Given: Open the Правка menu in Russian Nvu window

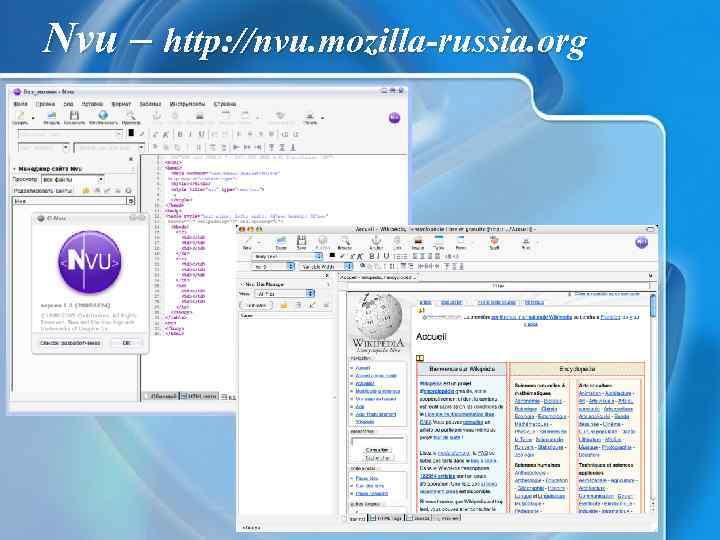Looking at the screenshot, I should [x=45, y=104].
